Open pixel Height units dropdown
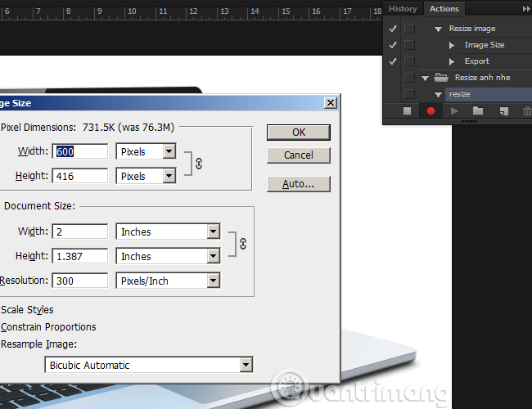 tap(169, 176)
